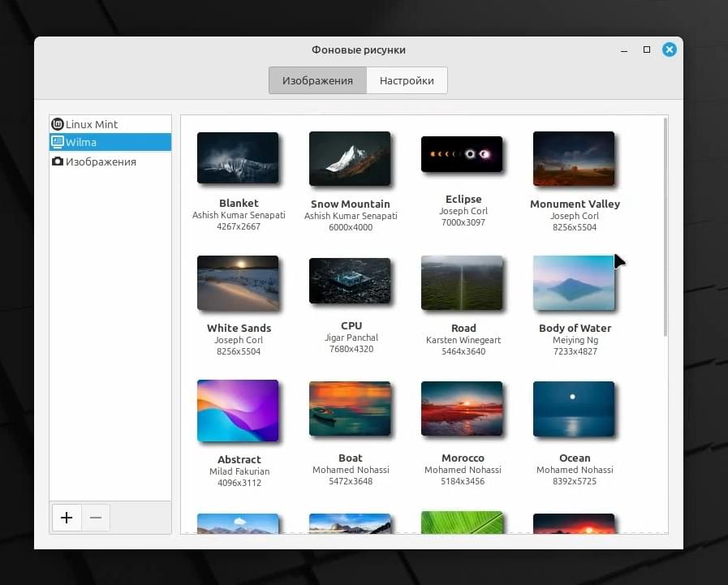Choose the Monument Valley wallpaper thumbnail
Image resolution: width=728 pixels, height=585 pixels.
pyautogui.click(x=574, y=158)
